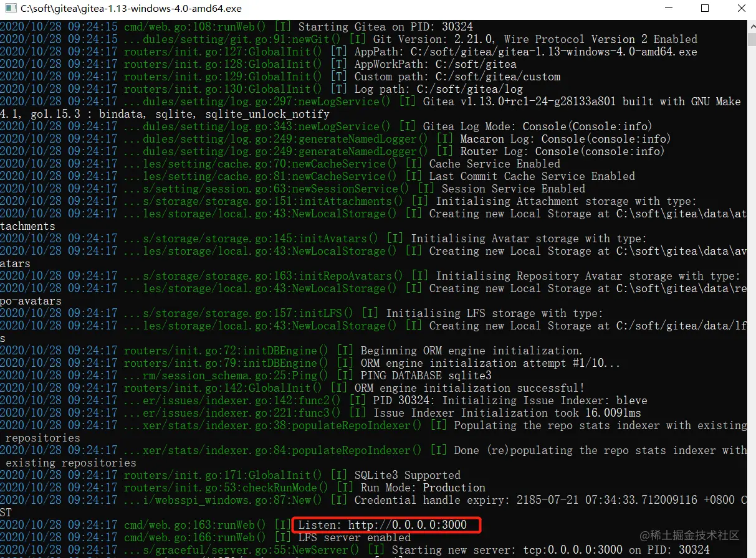Click 'AppWorkPath: C:/soft/gitea' text
Screen dimensions: 756x558
(x=435, y=64)
